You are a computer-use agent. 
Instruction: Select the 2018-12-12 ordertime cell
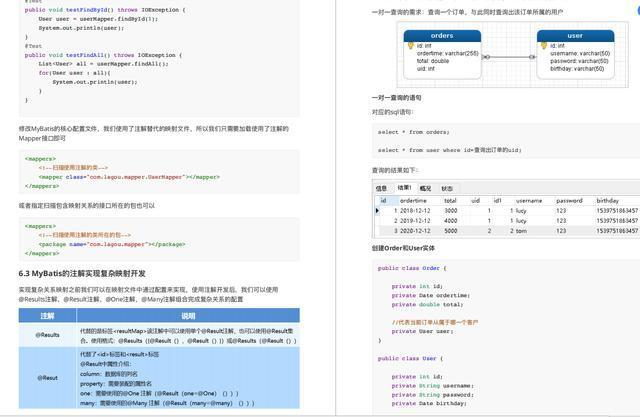pos(415,211)
